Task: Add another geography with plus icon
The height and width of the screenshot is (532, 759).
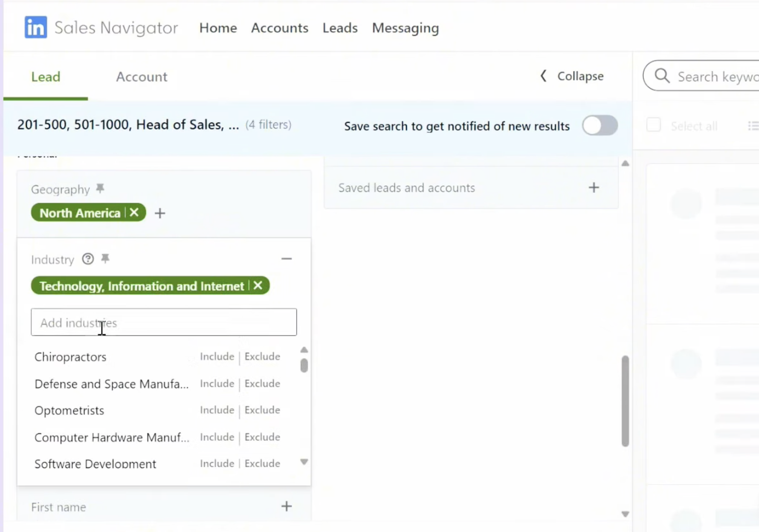Action: (160, 213)
